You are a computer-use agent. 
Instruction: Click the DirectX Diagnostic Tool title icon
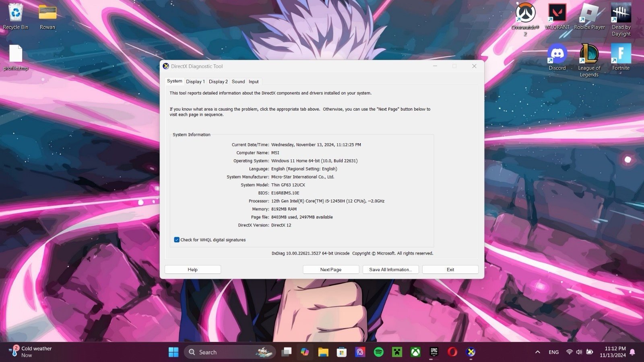[x=166, y=66]
